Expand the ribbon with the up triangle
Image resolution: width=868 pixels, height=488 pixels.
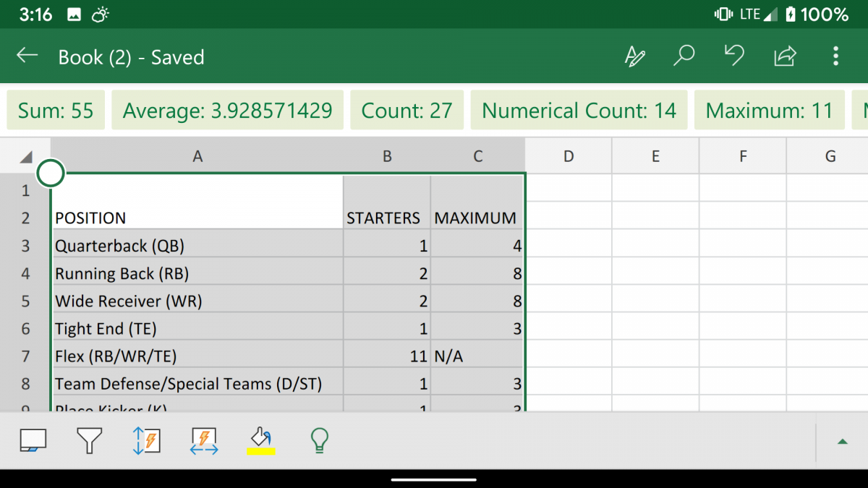tap(842, 442)
